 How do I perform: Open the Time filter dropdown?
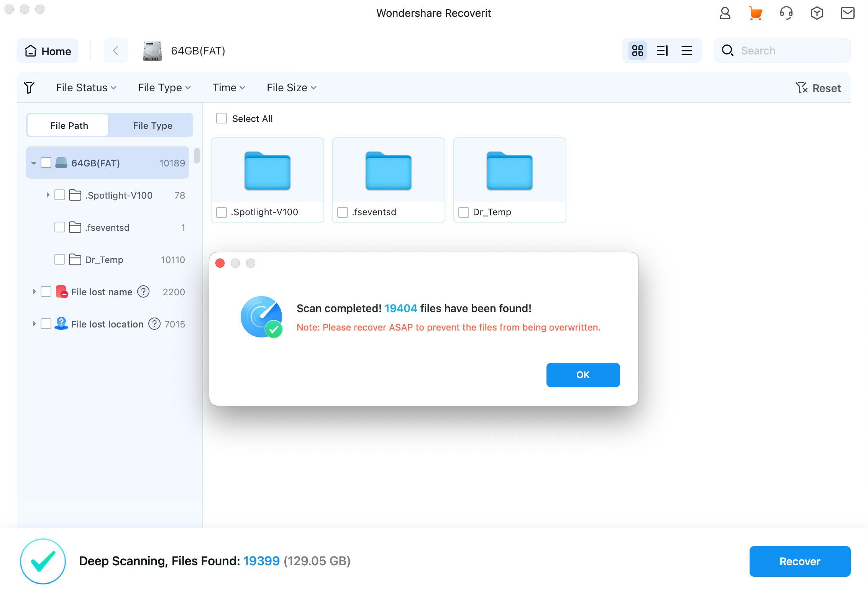pos(229,88)
